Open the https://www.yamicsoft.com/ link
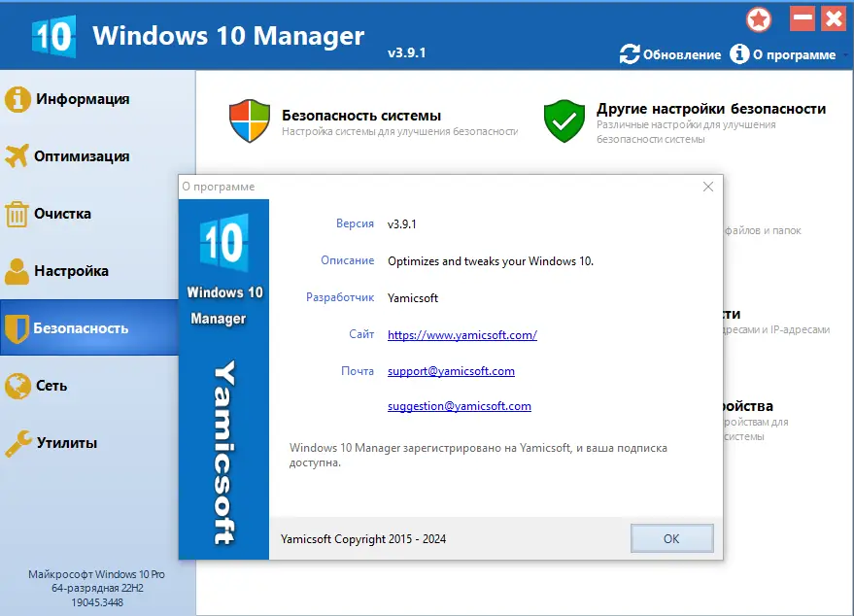The height and width of the screenshot is (616, 854). [x=461, y=335]
